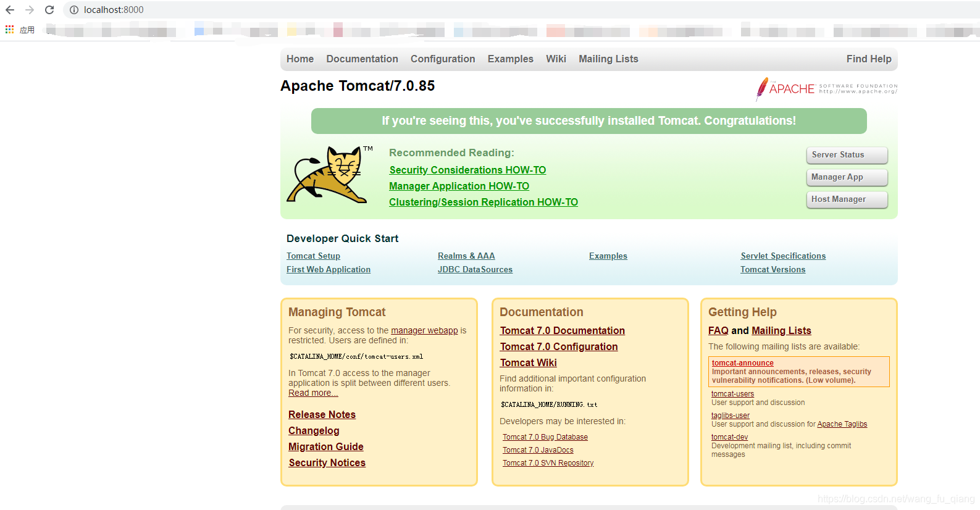Open the Apps grid icon in bookmarks bar

click(9, 30)
